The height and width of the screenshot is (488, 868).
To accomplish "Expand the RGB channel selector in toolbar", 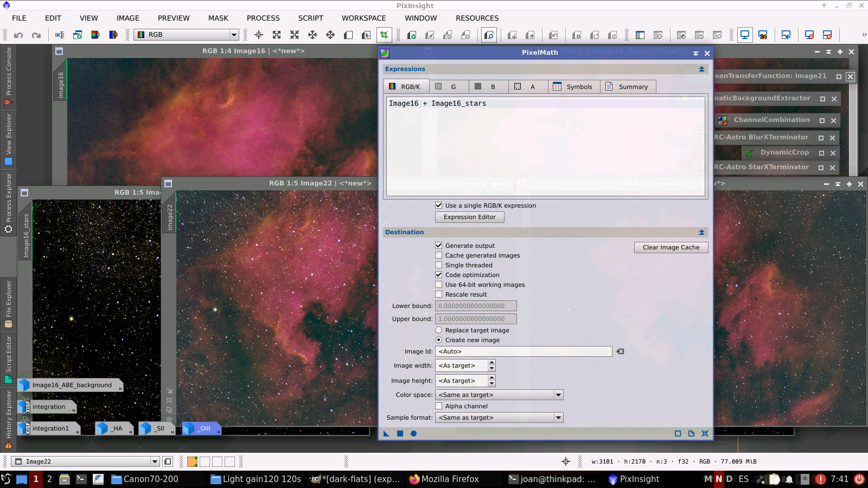I will (234, 35).
